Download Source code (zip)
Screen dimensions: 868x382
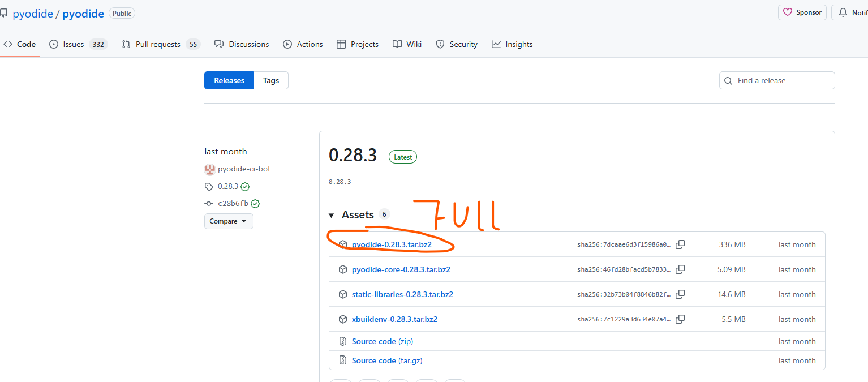pyautogui.click(x=383, y=341)
